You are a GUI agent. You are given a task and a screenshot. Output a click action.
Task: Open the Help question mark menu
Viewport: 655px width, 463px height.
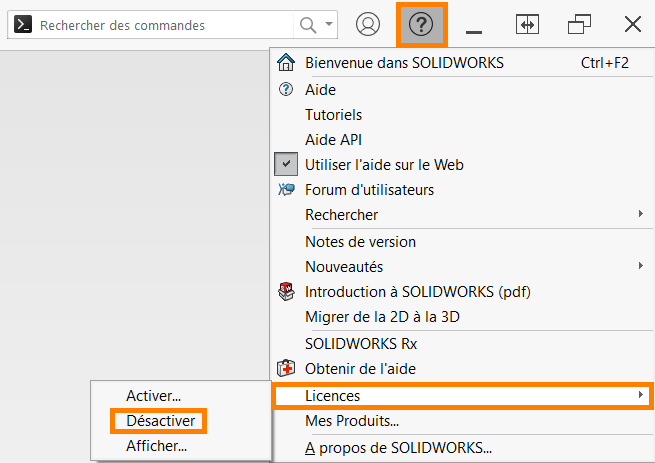[x=421, y=25]
